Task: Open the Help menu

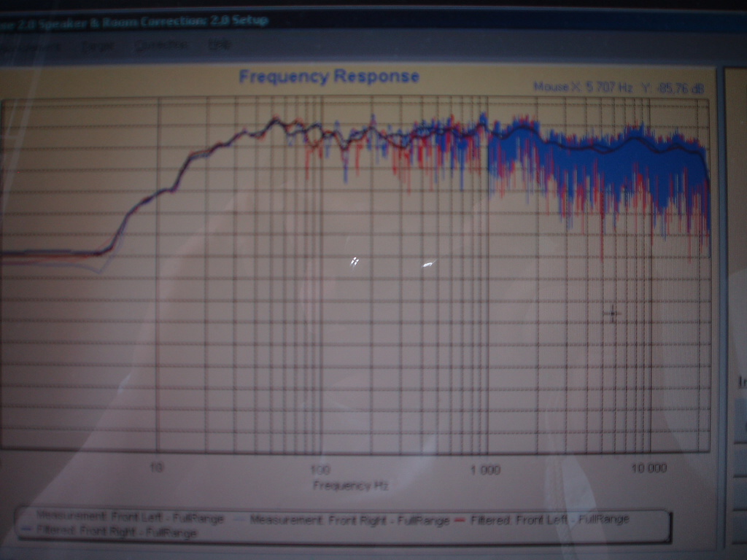Action: point(220,44)
